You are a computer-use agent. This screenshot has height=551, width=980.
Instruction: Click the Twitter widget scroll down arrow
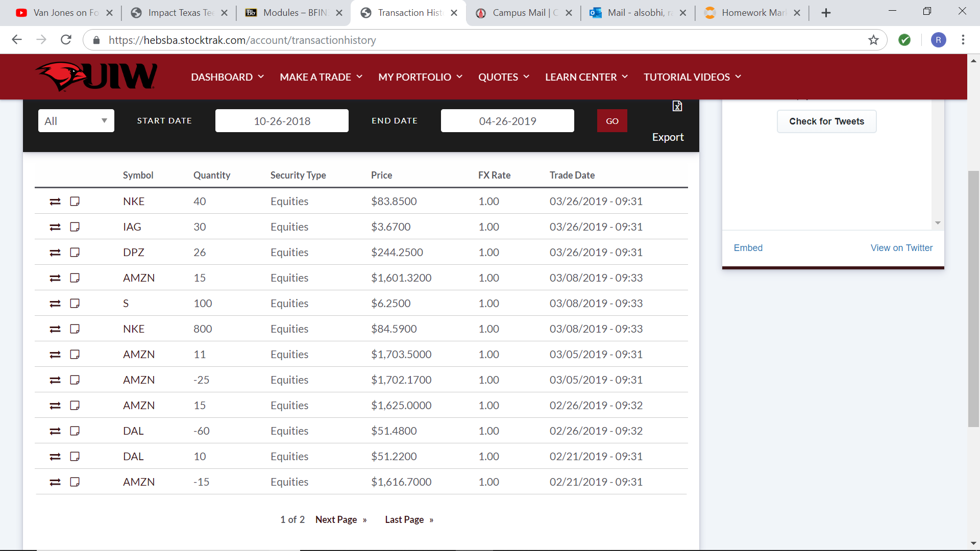(x=938, y=223)
